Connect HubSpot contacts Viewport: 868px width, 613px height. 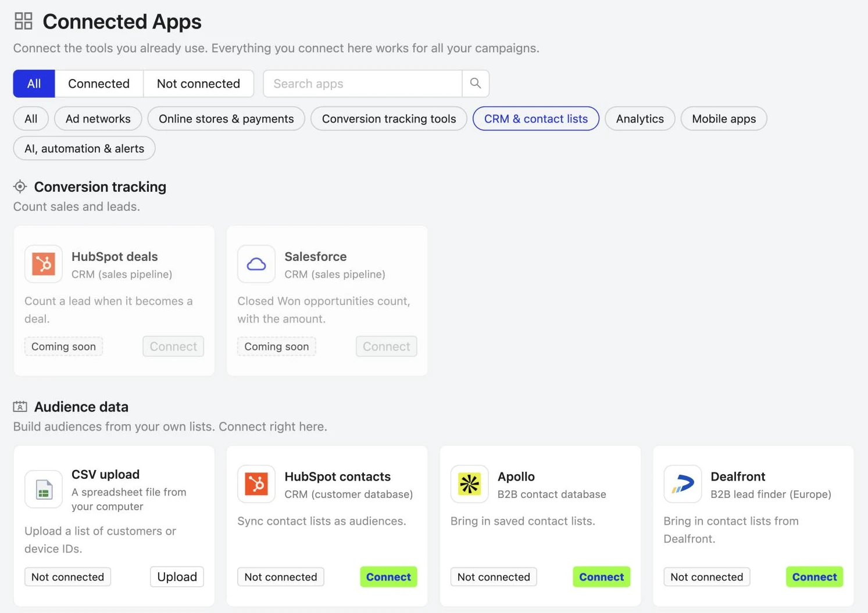coord(388,577)
